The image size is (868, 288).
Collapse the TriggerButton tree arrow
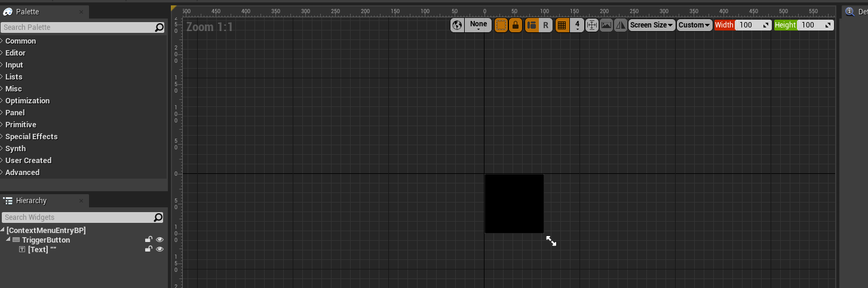point(8,240)
